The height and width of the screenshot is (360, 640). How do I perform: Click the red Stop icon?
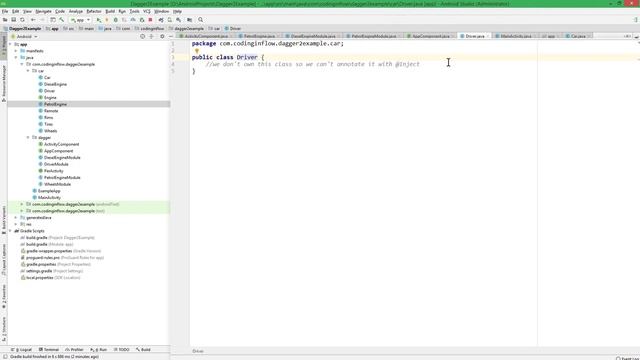(x=150, y=20)
